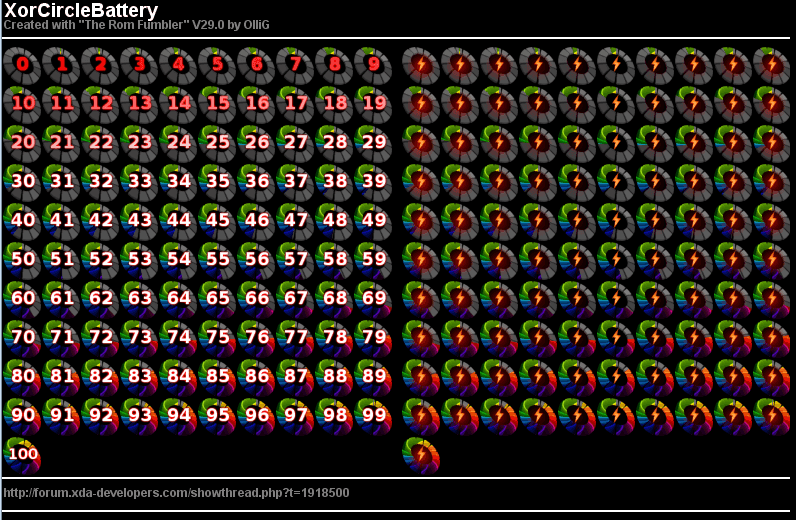Select the battery icon labeled 7
Screen dimensions: 796x520
point(295,66)
